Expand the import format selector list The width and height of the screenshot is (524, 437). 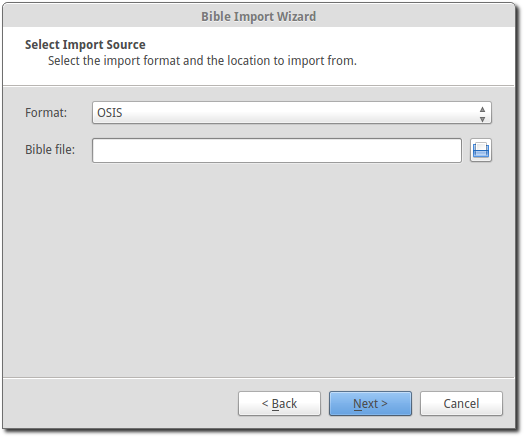(x=292, y=113)
